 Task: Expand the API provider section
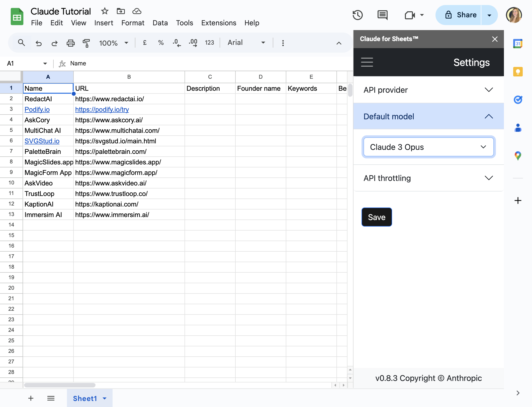(428, 90)
